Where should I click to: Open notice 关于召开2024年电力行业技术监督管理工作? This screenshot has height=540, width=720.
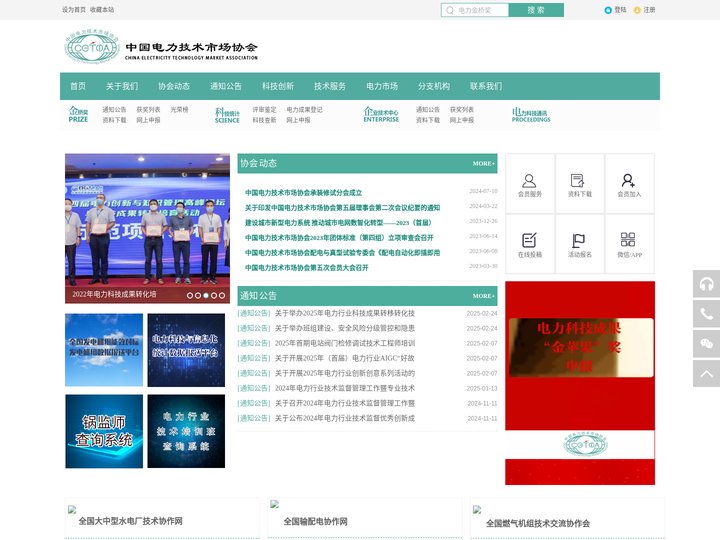pyautogui.click(x=345, y=403)
